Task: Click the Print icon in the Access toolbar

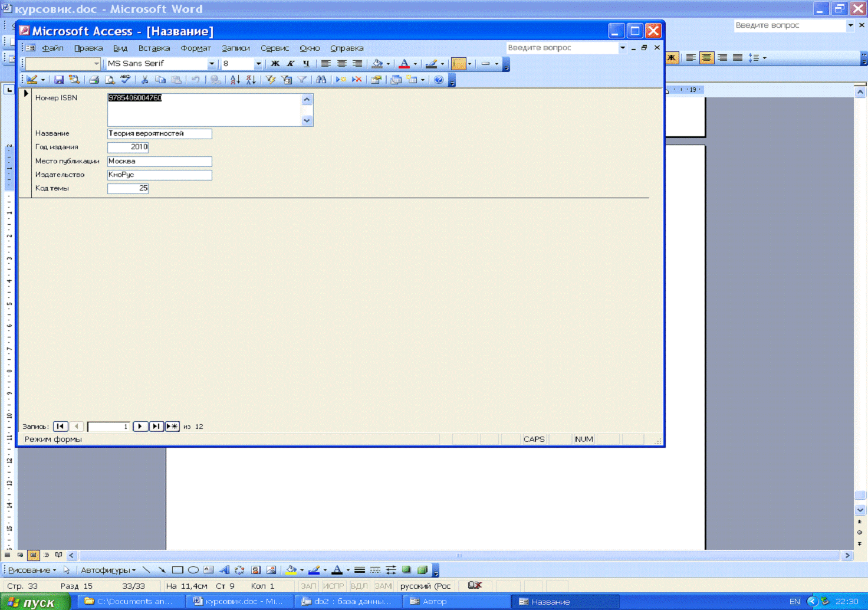Action: [94, 80]
